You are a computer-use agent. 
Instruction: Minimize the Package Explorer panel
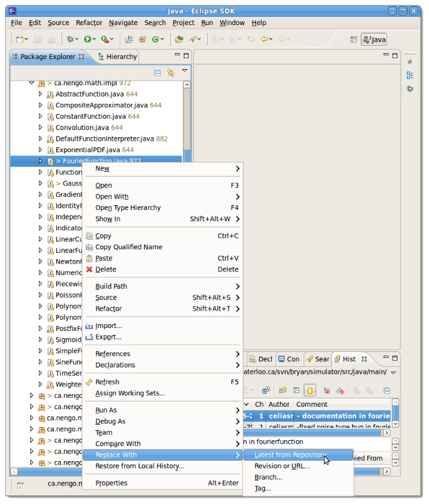pyautogui.click(x=177, y=54)
